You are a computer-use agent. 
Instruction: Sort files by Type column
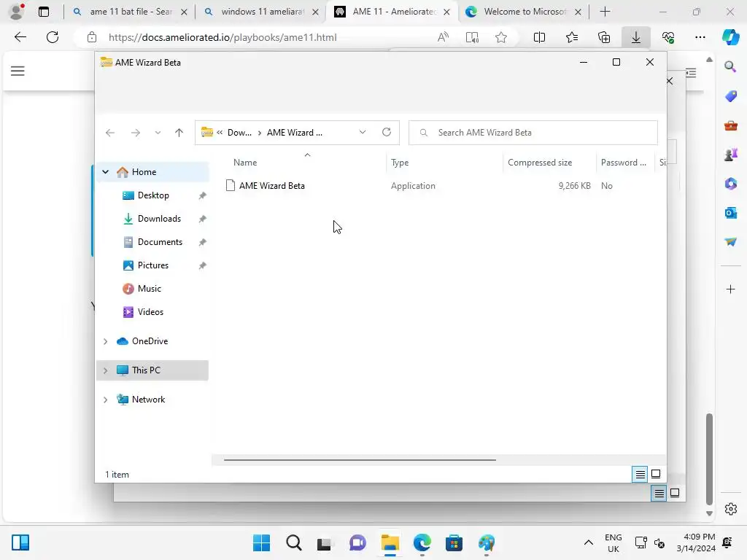coord(400,163)
